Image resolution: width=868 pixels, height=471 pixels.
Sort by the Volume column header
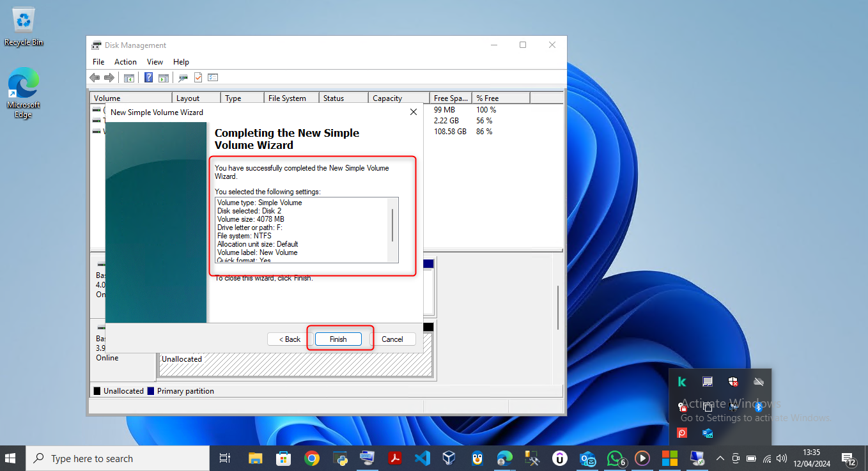pos(132,98)
